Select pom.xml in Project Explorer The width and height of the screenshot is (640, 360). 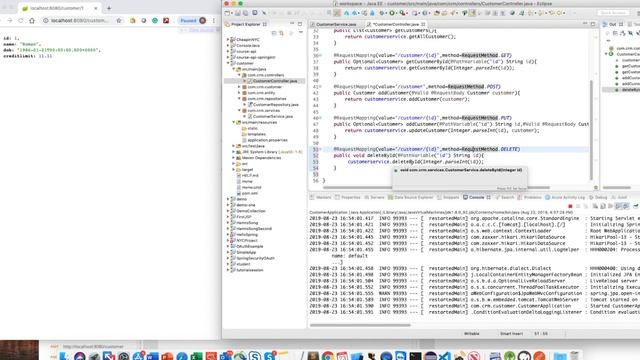[x=247, y=193]
